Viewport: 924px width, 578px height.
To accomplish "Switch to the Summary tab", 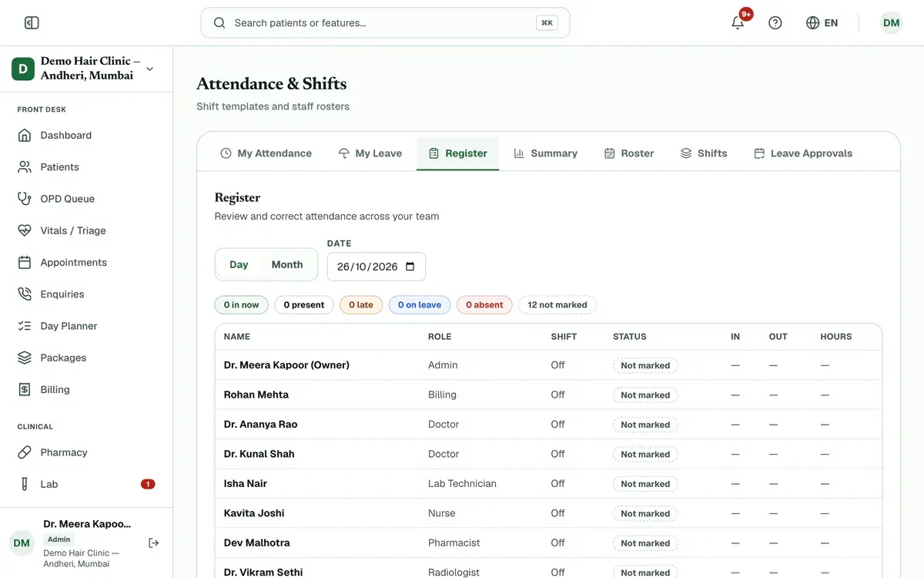I will click(545, 153).
